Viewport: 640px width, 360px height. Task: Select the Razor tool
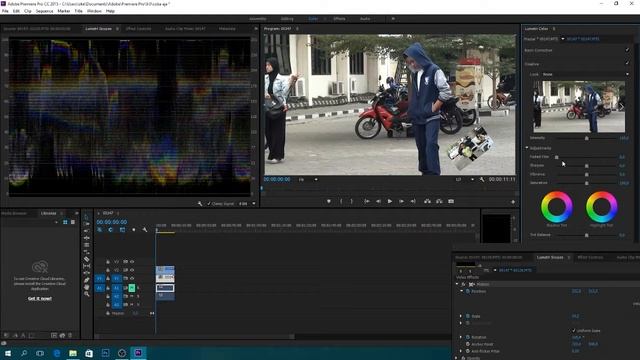86,259
